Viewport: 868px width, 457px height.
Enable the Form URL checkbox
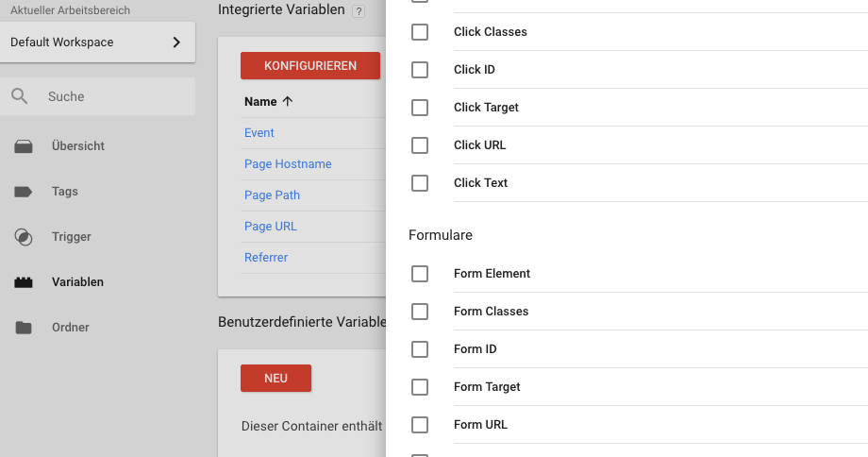(420, 424)
